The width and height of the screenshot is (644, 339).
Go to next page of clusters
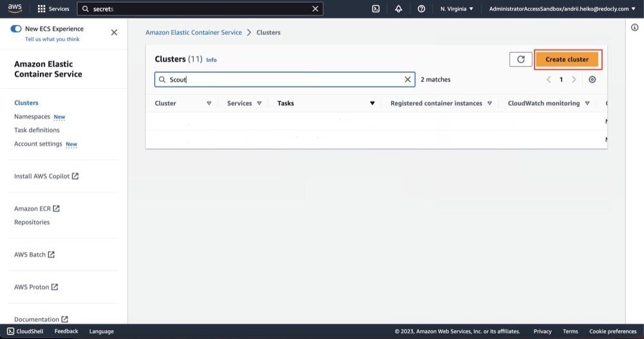coord(574,79)
